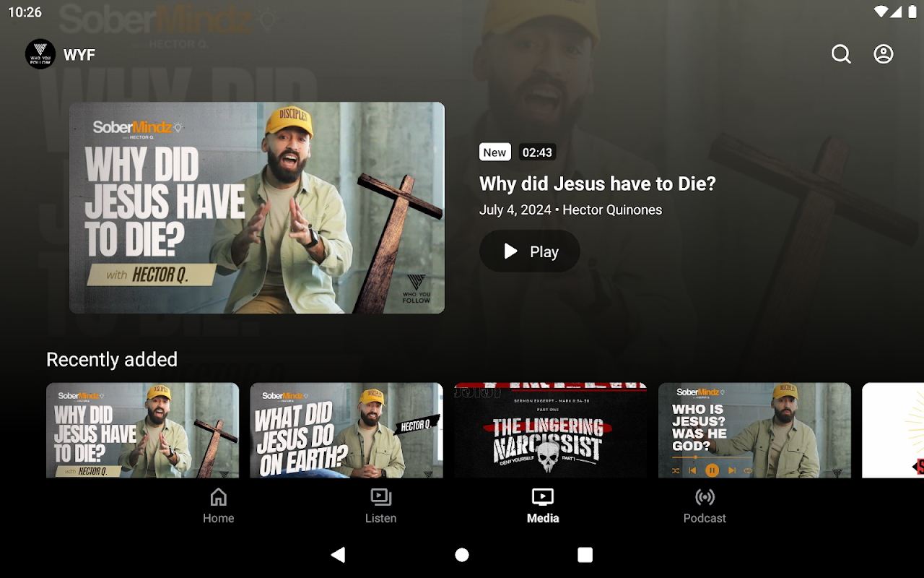
Task: Open the featured 'Why Did Jesus Have to Die?' thumbnail
Action: pyautogui.click(x=257, y=208)
